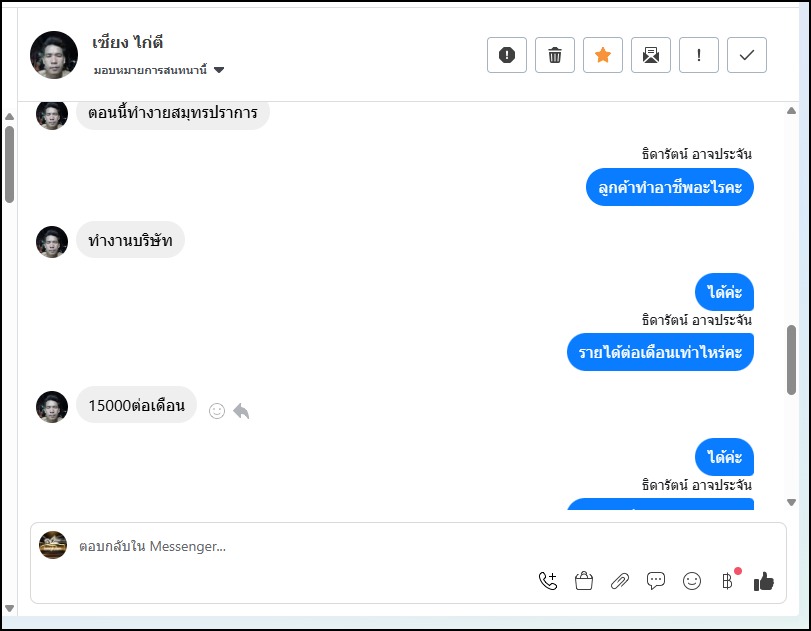
Task: Reply to the 15000ต่อเดือน message
Action: pyautogui.click(x=241, y=411)
